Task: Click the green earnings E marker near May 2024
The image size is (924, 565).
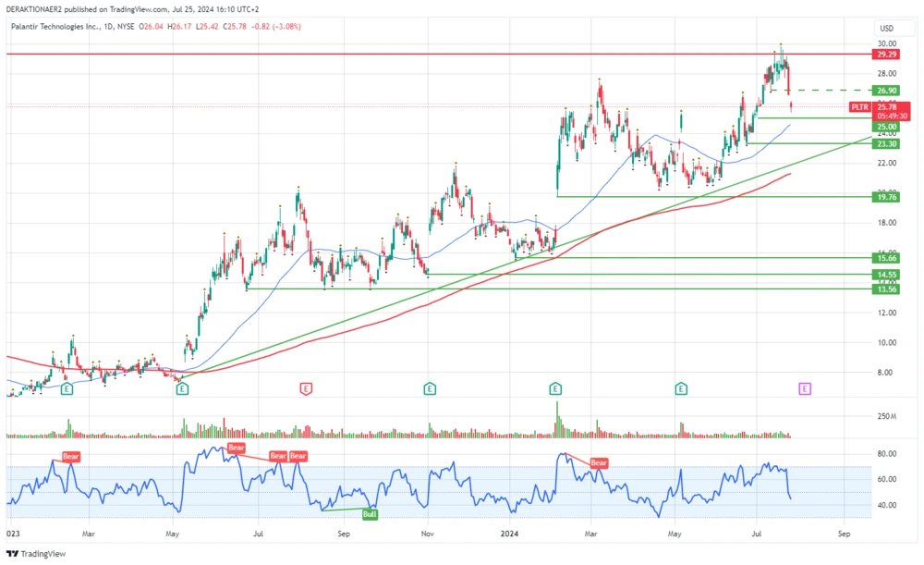Action: [x=681, y=389]
